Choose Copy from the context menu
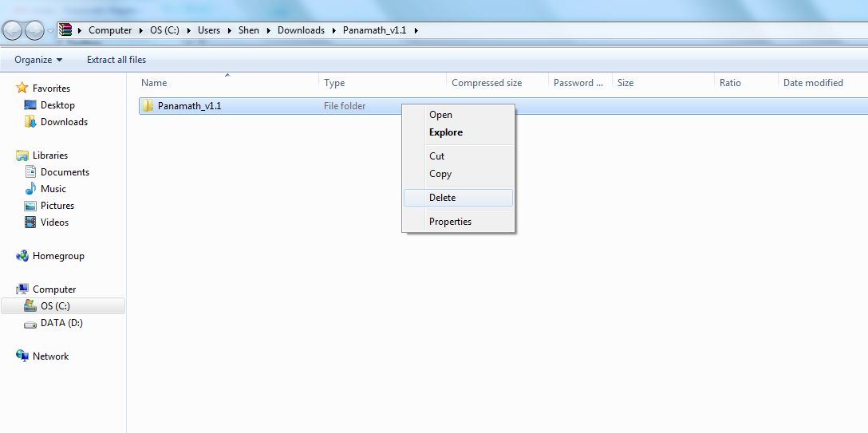Screen dimensions: 868x433 459,174
